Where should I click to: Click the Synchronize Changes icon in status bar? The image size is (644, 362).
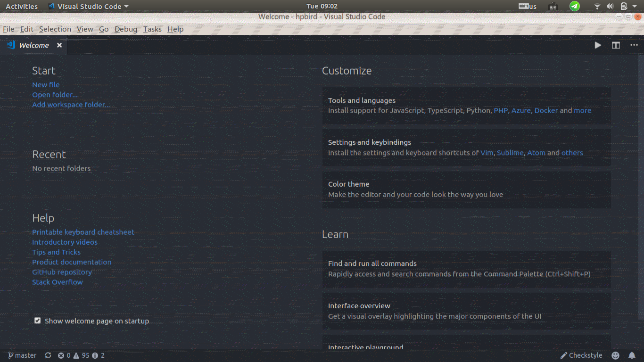tap(48, 355)
